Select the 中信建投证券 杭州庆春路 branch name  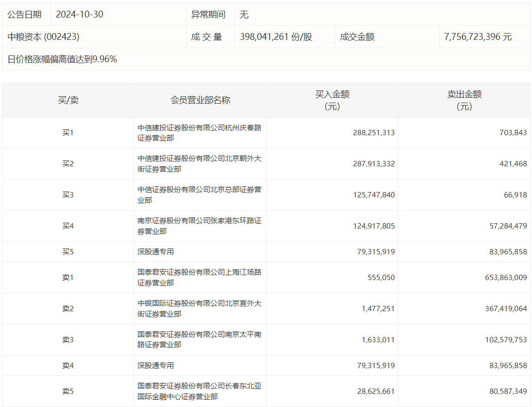click(x=199, y=133)
